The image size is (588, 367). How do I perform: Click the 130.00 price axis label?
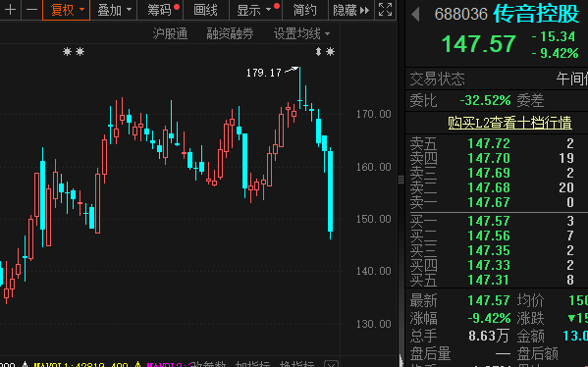click(373, 324)
